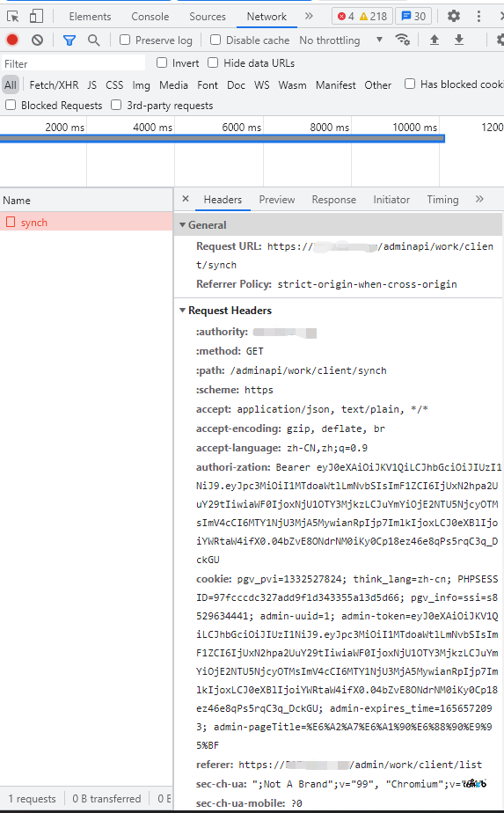This screenshot has height=813, width=504.
Task: Stop recording network log
Action: [x=12, y=40]
